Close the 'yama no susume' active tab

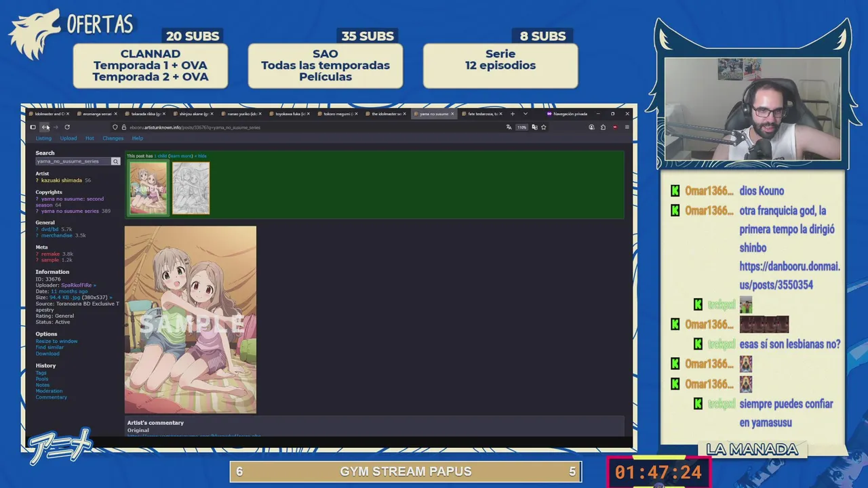pos(452,114)
